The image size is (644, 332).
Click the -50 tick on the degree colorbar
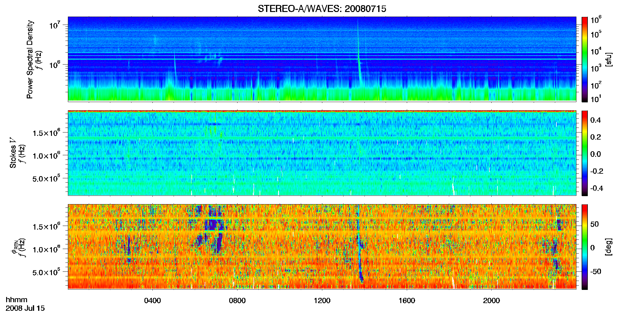[x=596, y=272]
